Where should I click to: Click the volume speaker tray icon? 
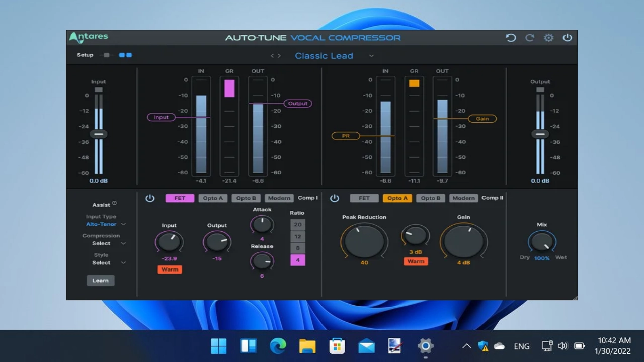click(563, 346)
